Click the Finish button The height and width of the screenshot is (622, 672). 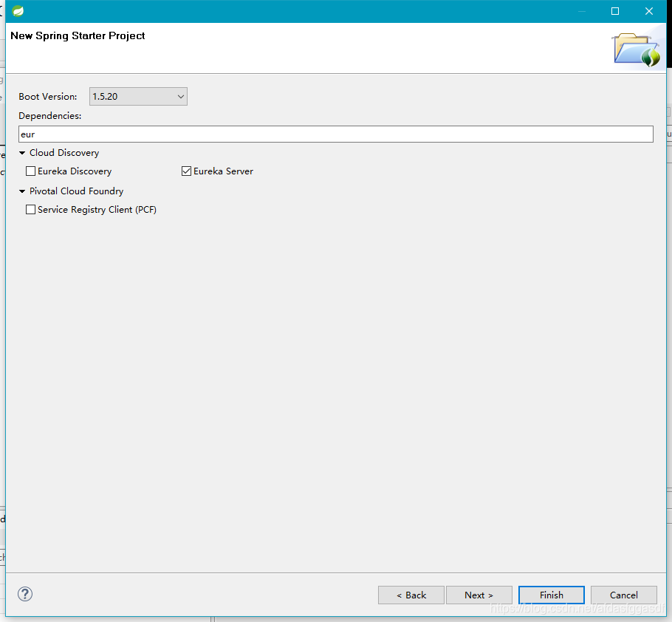551,595
